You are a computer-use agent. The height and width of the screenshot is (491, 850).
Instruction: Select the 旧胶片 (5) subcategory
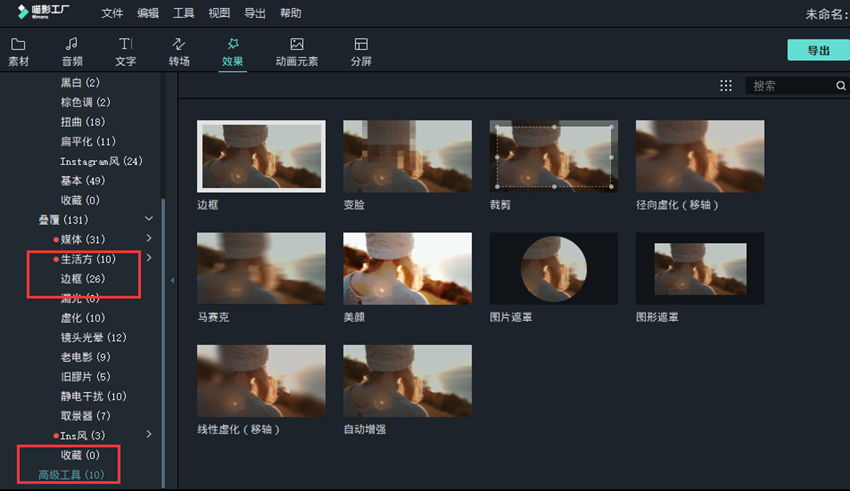click(x=85, y=376)
